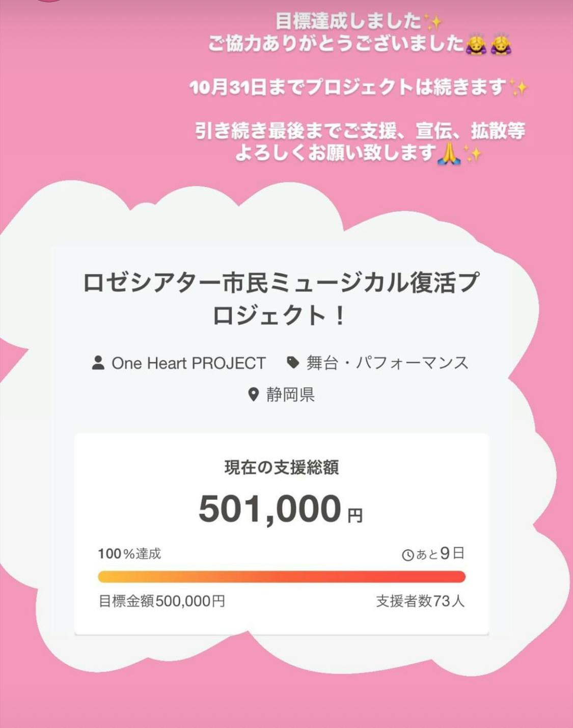Tap the sparkles emoji after 続きます
The height and width of the screenshot is (728, 573).
[x=519, y=88]
